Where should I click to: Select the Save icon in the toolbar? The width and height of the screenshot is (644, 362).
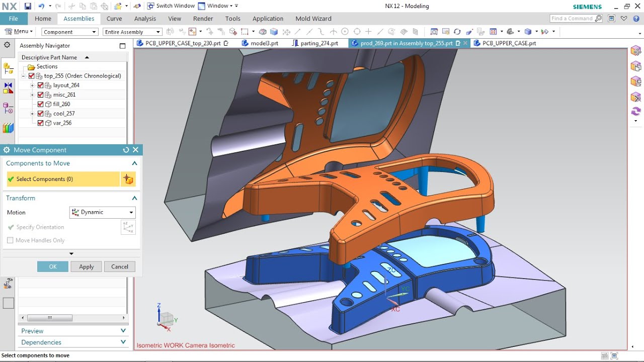pyautogui.click(x=28, y=6)
